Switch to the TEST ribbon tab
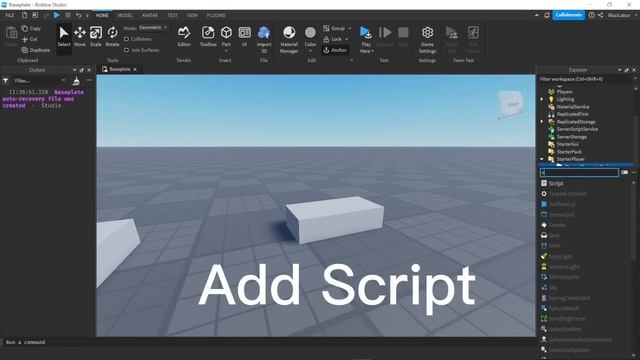The width and height of the screenshot is (640, 360). click(172, 15)
